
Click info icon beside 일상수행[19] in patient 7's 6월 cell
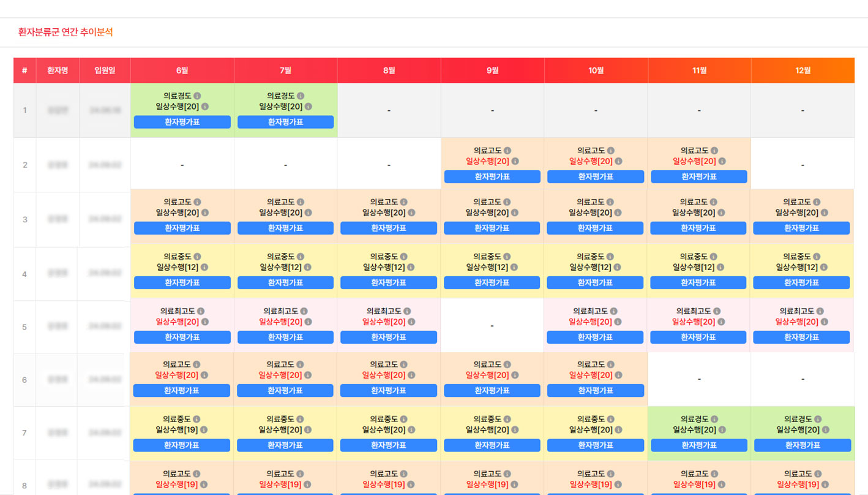(204, 430)
